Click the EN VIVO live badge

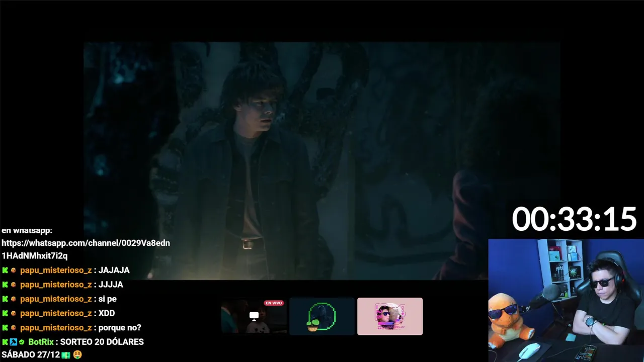click(274, 303)
